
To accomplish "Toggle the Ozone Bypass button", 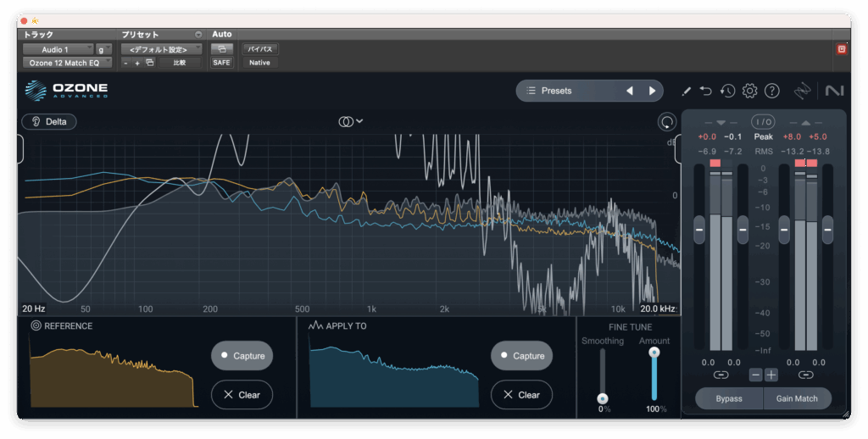I will [x=728, y=398].
